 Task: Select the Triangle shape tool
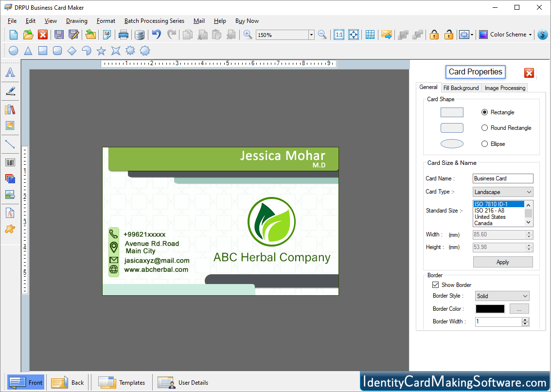[x=28, y=51]
